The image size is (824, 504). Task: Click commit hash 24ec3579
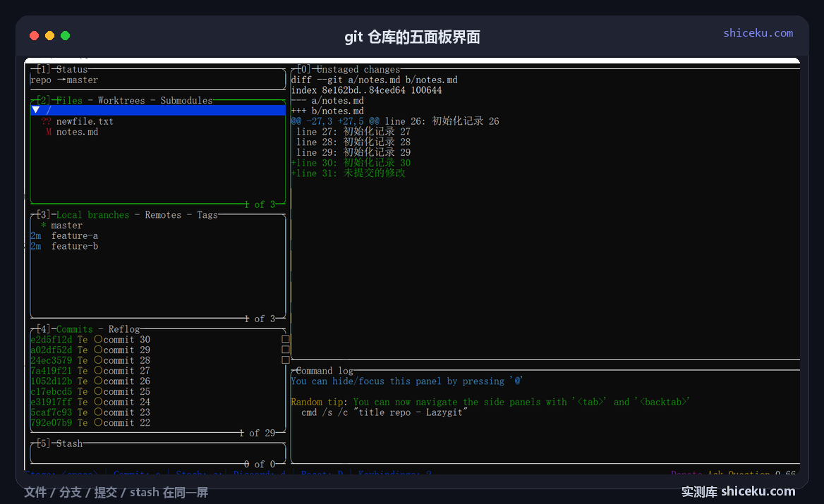51,361
